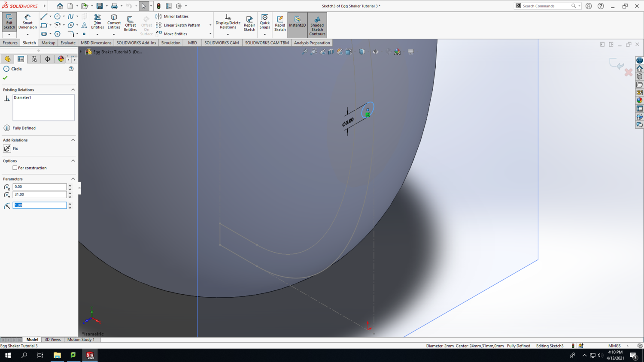The image size is (644, 362).
Task: Click Offset Entities
Action: pos(131,23)
